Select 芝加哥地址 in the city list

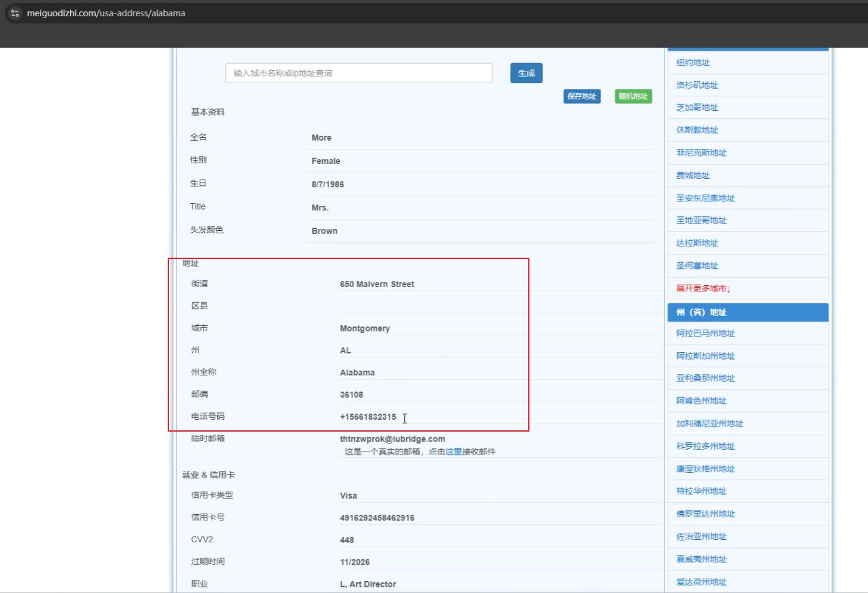coord(697,108)
